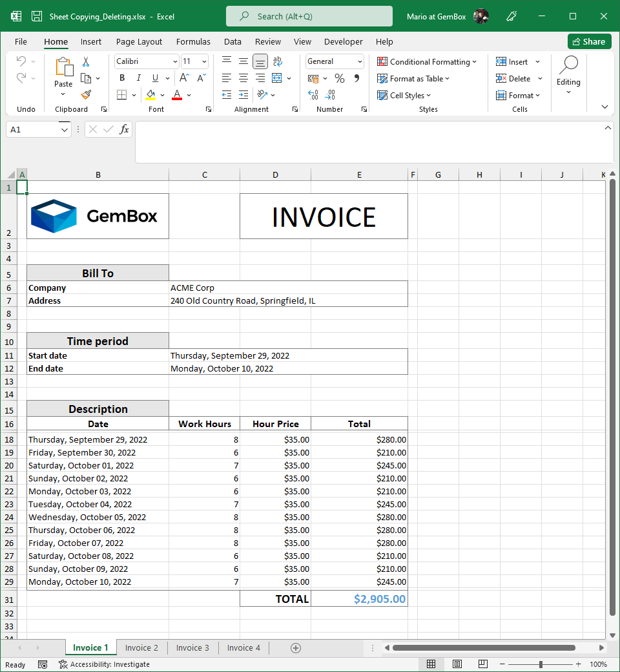Viewport: 620px width, 672px height.
Task: Toggle Wrap Text option
Action: tap(278, 61)
